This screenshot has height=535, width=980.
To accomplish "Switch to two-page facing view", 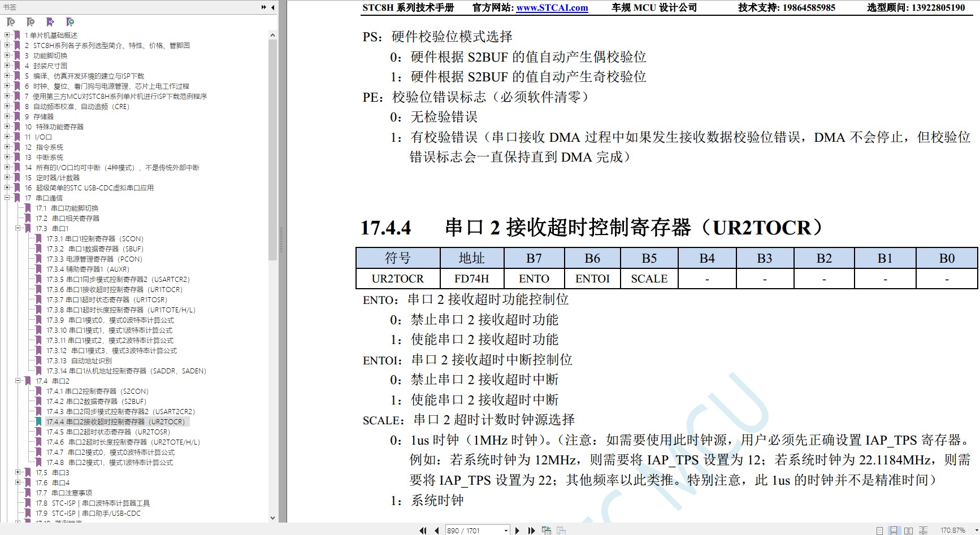I will [x=908, y=530].
